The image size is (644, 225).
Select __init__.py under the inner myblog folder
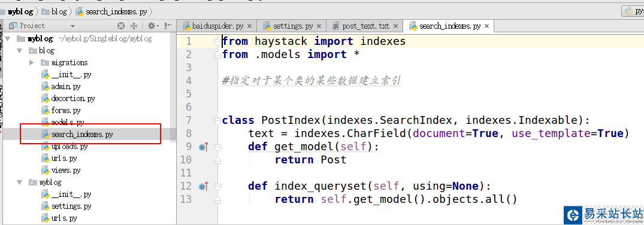click(x=71, y=194)
